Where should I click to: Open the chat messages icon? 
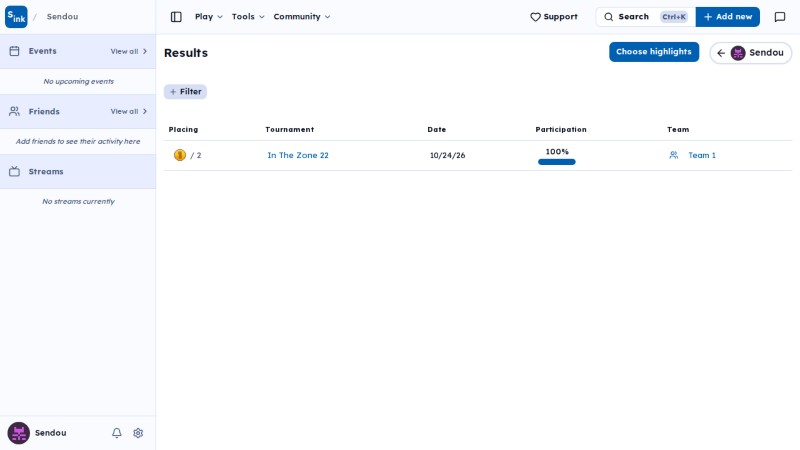coord(780,17)
